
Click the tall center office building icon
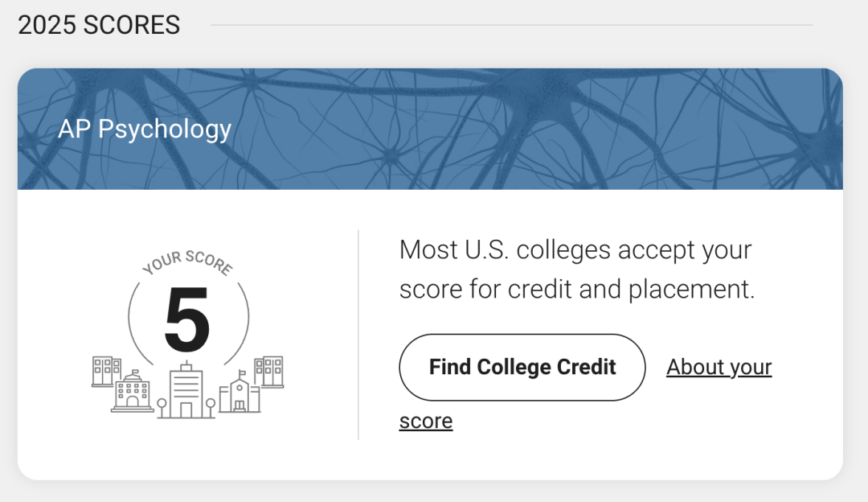(186, 390)
